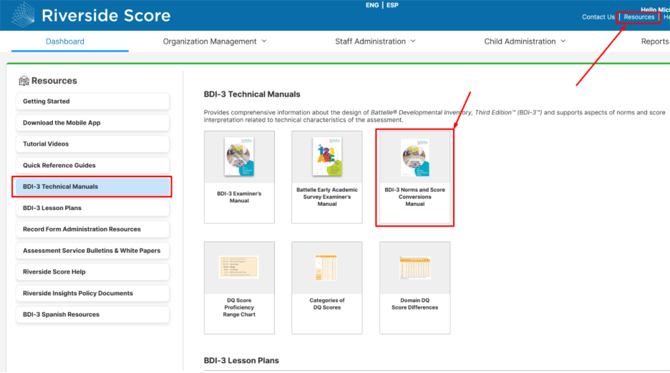Select Tutorial Videos in sidebar
670x373 pixels.
coord(92,144)
